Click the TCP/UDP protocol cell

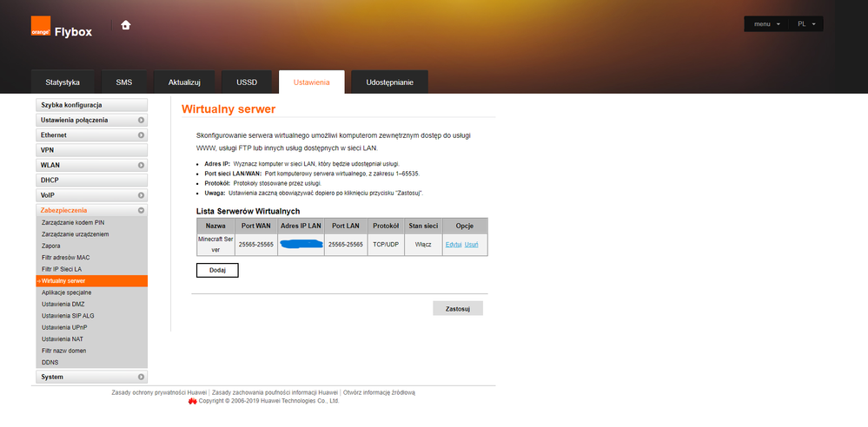click(x=386, y=245)
